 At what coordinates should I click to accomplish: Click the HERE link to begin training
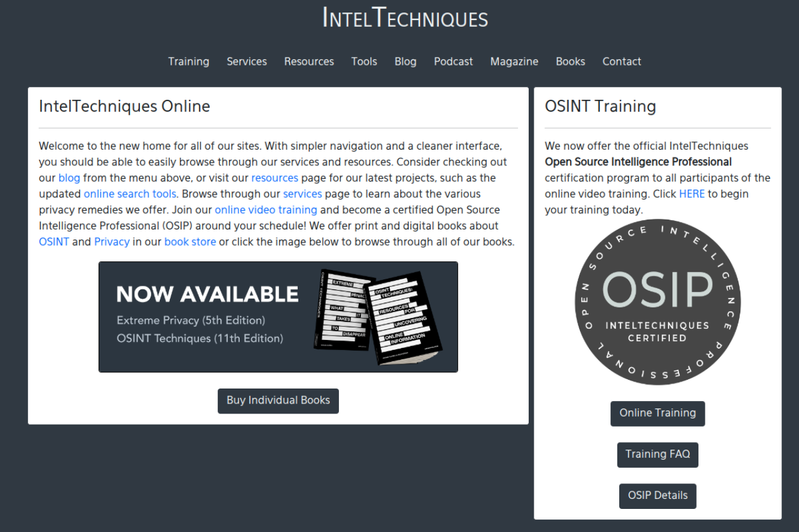(692, 194)
